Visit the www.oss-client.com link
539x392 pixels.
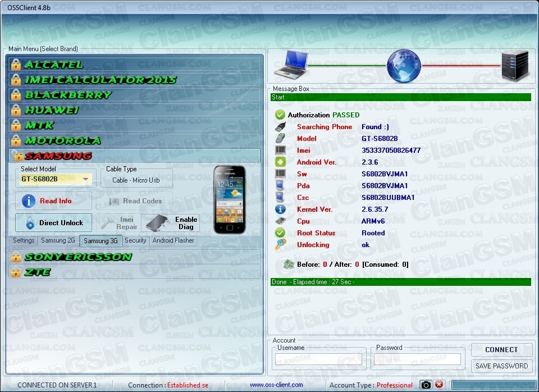tap(276, 385)
